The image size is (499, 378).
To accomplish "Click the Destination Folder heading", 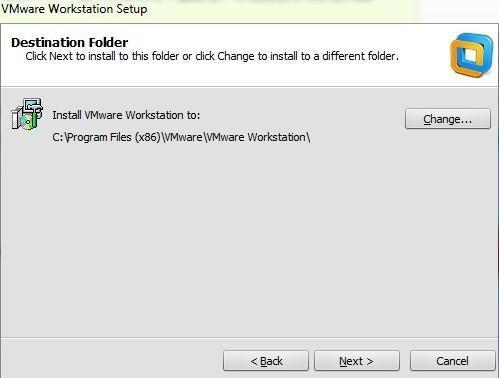I will click(x=69, y=42).
